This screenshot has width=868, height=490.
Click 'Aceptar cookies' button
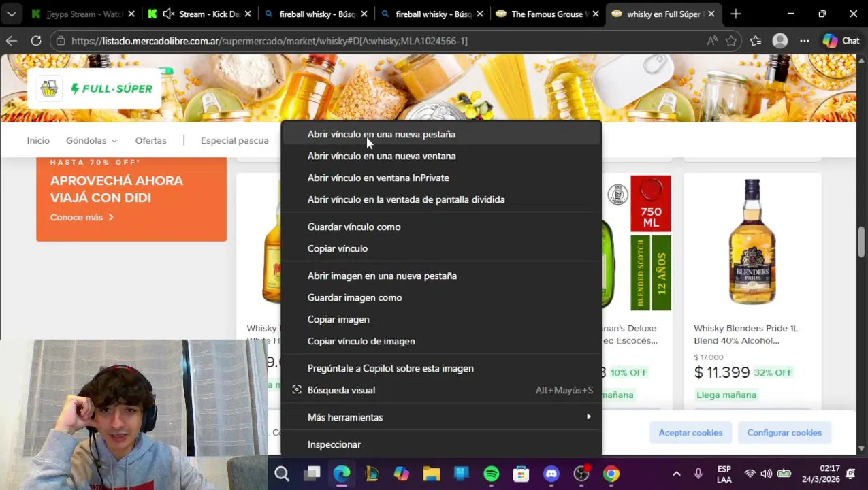(690, 432)
